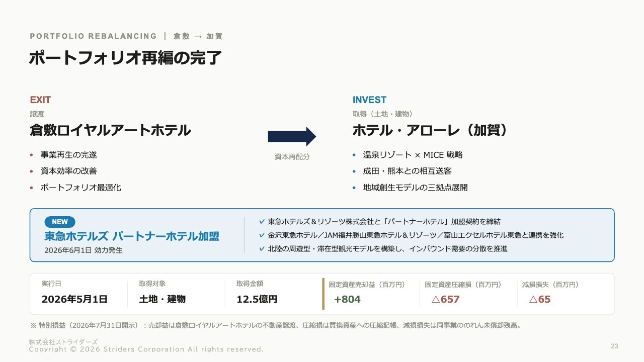The height and width of the screenshot is (362, 644).
Task: Select the '実行日' column label
Action: pos(51,284)
